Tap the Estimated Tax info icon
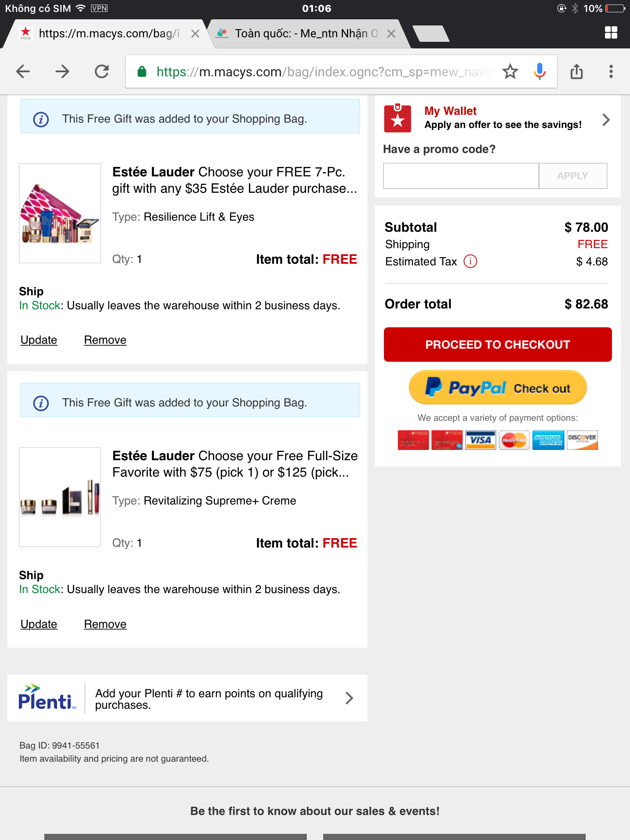This screenshot has width=630, height=840. coord(470,261)
